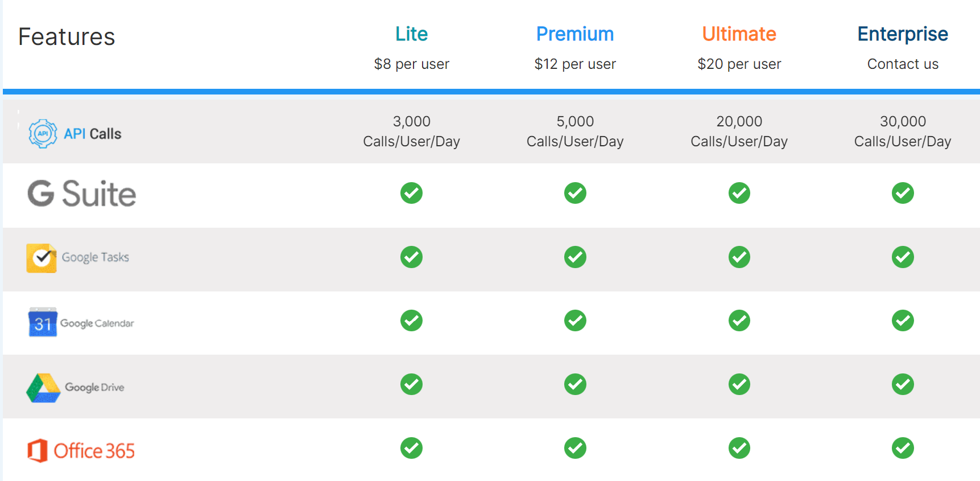Select the Enterprise plan heading

click(x=903, y=35)
